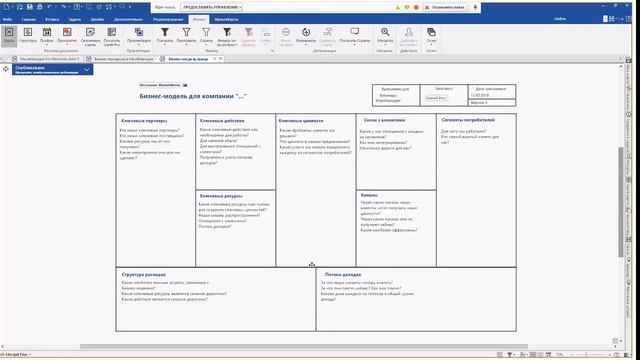Open dropdown arrow under Презентация

[x=139, y=44]
